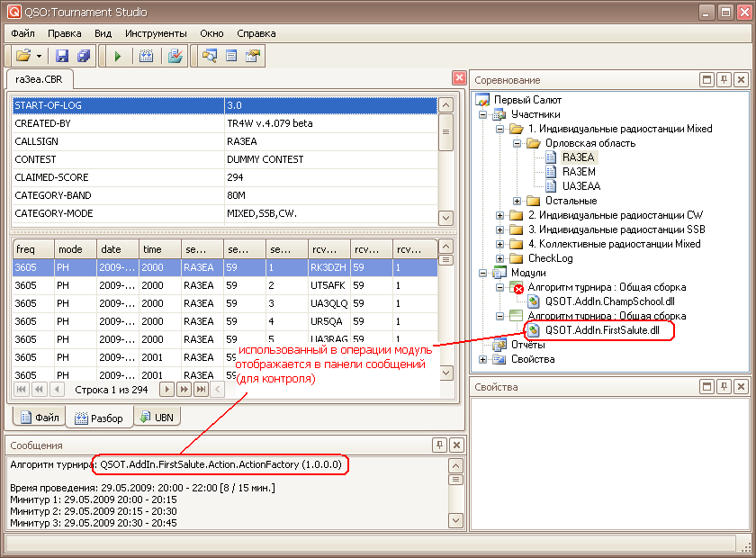This screenshot has height=558, width=756.
Task: Click the messages panel vertical scrollbar down arrow
Action: [455, 519]
